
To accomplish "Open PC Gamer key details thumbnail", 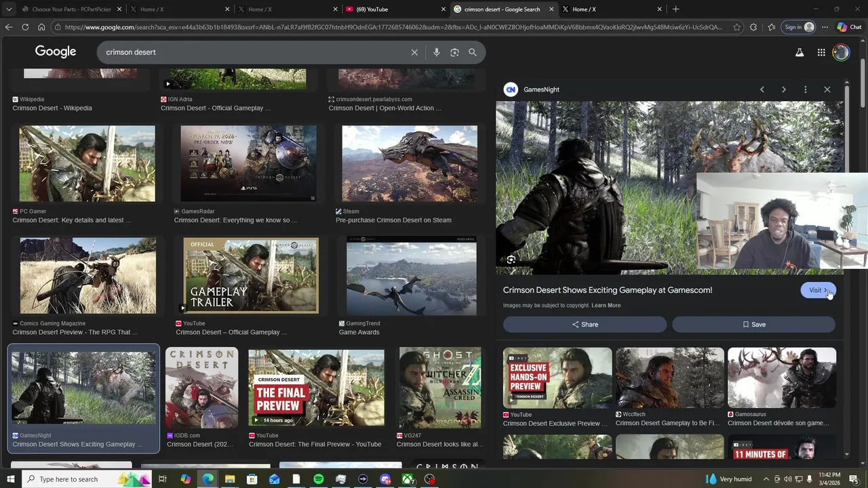I will click(x=87, y=163).
